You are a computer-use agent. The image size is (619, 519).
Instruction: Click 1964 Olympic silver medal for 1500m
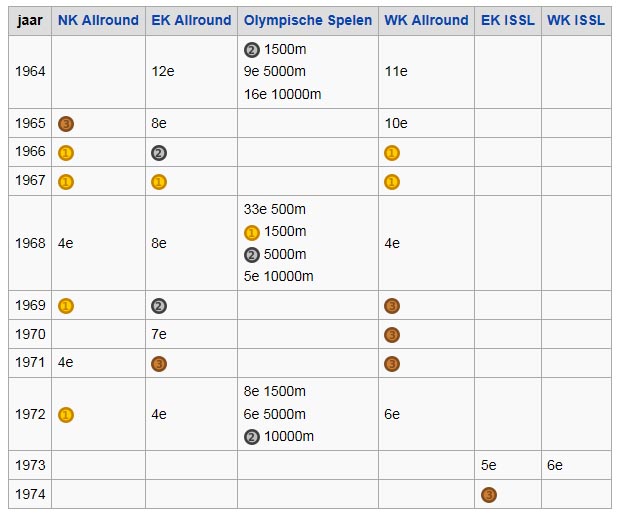coord(251,50)
